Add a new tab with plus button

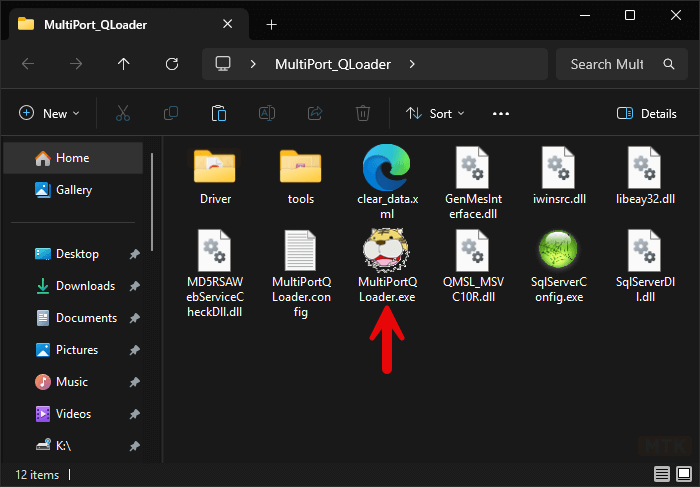(x=272, y=25)
